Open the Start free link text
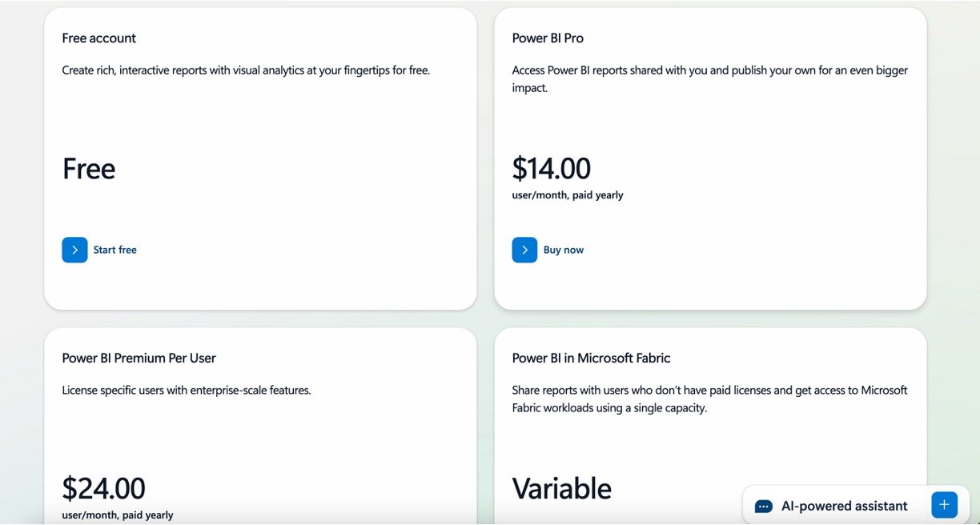Image resolution: width=980 pixels, height=525 pixels. pyautogui.click(x=114, y=250)
